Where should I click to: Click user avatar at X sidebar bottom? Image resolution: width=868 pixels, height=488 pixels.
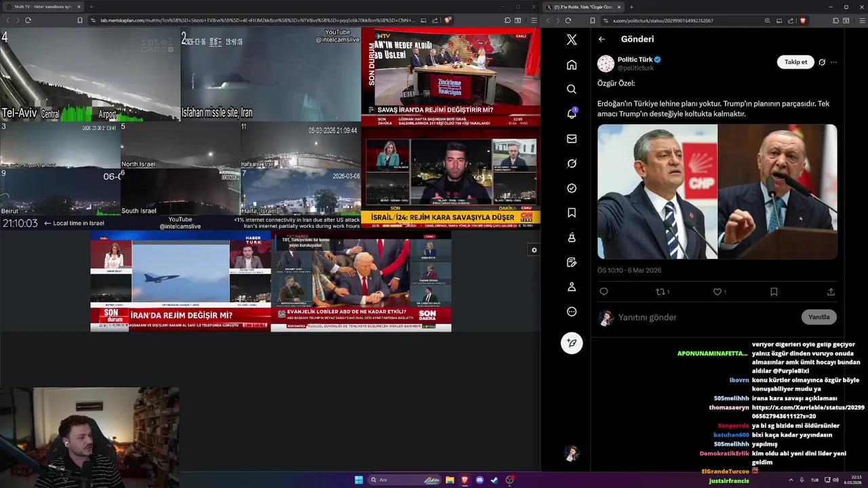pyautogui.click(x=572, y=453)
